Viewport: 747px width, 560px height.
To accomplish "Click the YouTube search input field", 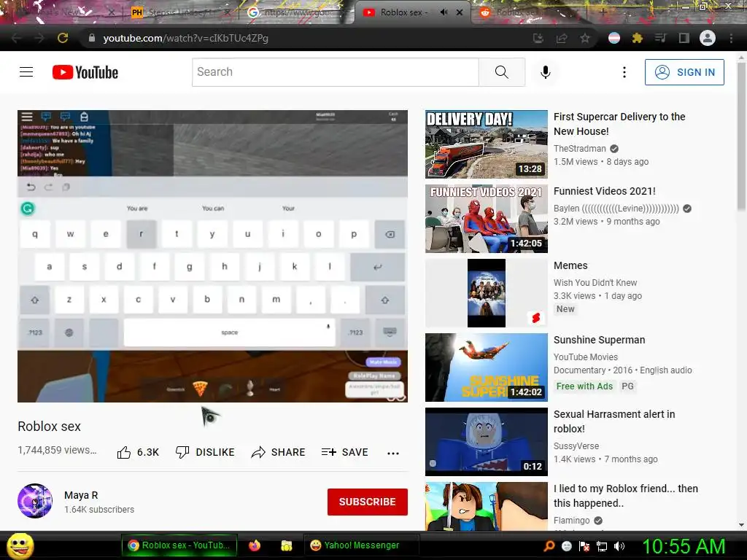I will coord(336,72).
